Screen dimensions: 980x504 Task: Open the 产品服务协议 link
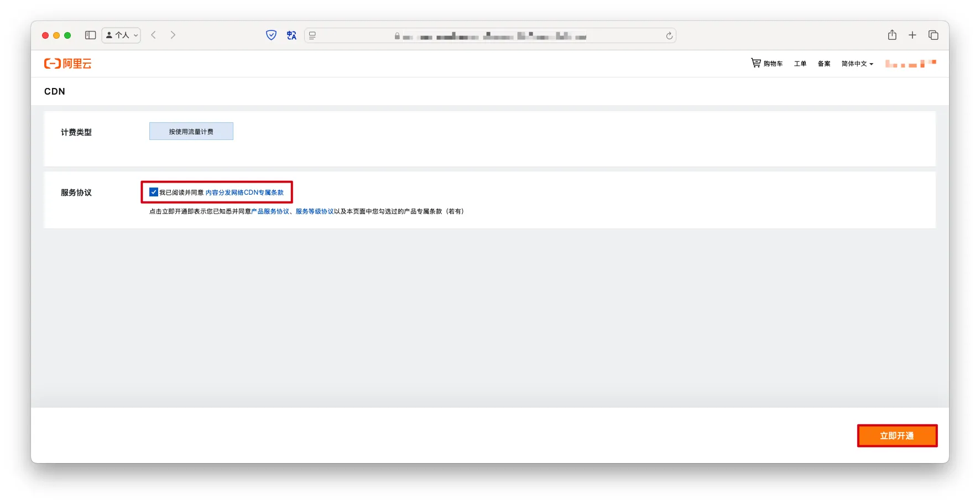point(270,211)
